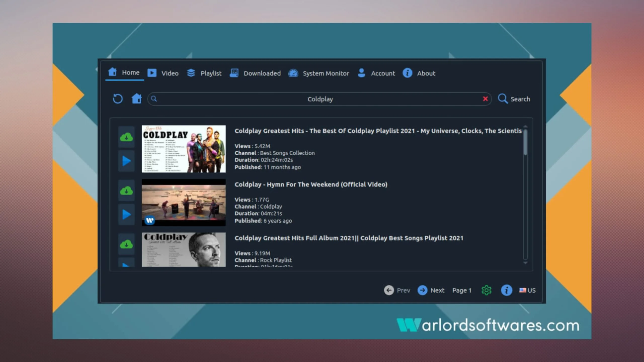This screenshot has width=644, height=362.
Task: Click the Search button
Action: [514, 99]
